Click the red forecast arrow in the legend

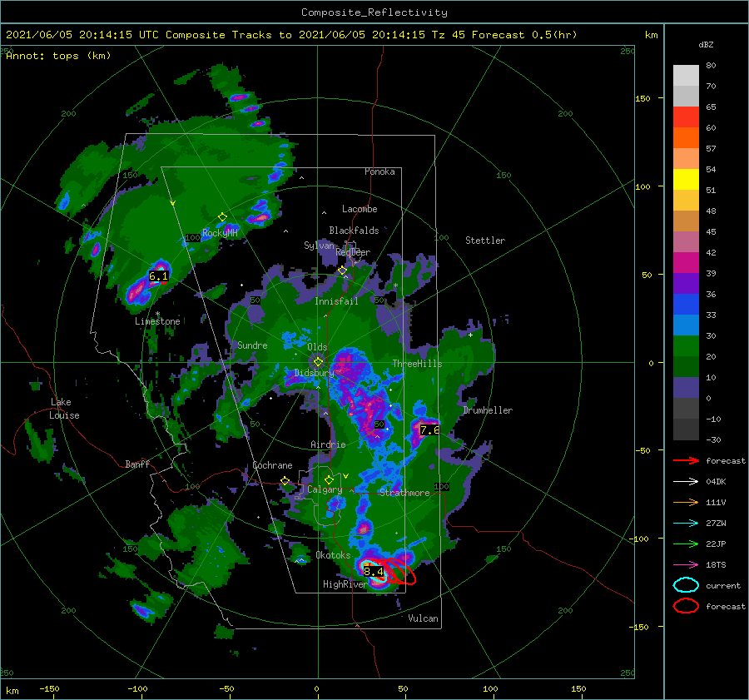(686, 460)
